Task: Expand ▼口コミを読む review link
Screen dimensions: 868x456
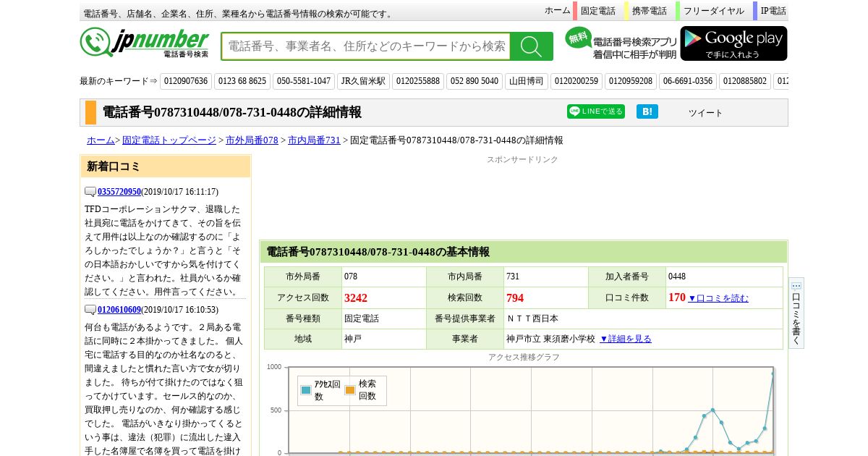Action: pos(718,298)
